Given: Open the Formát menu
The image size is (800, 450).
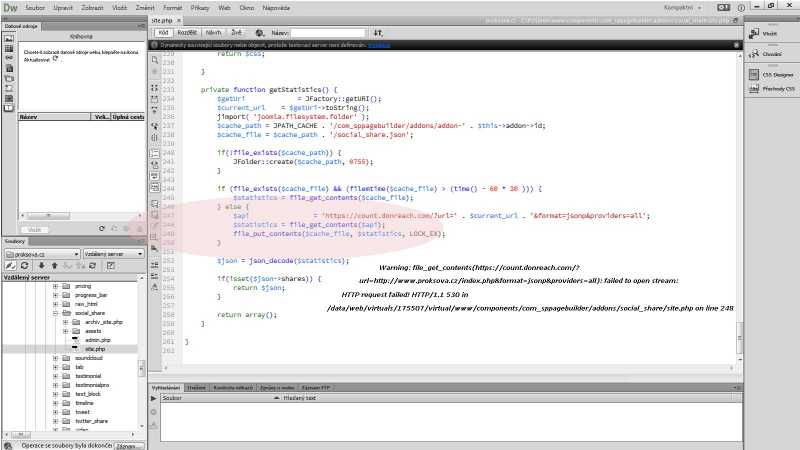Looking at the screenshot, I should pos(172,8).
